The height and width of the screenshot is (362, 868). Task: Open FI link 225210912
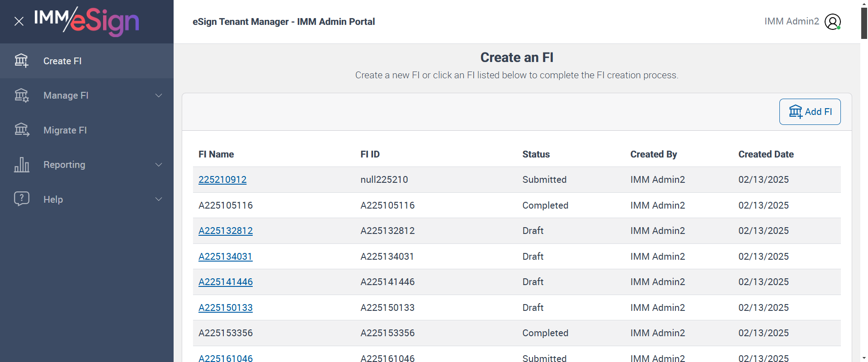222,180
